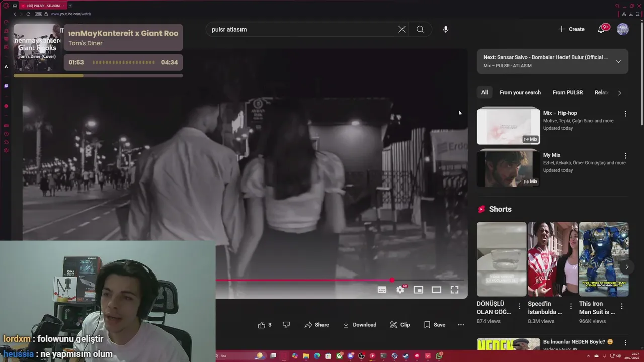
Task: Clear the search box with the X
Action: [x=401, y=29]
